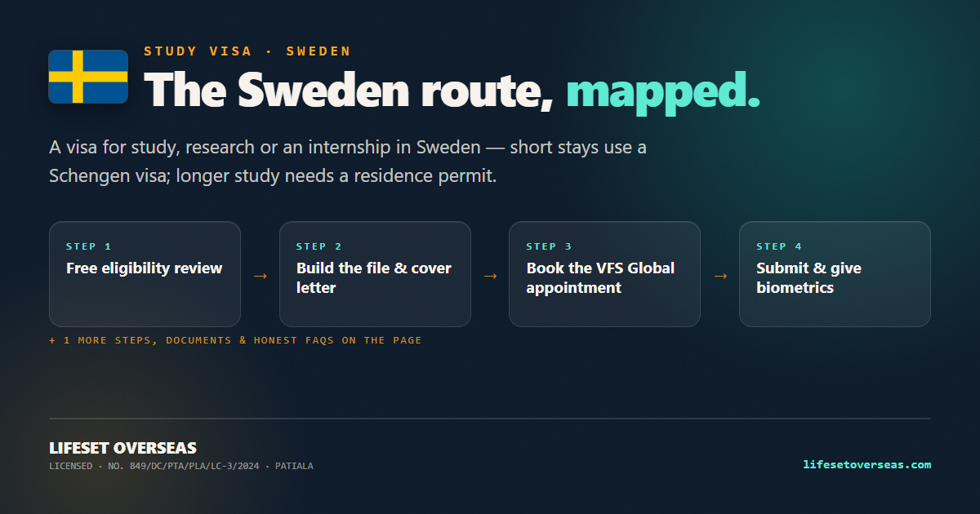The width and height of the screenshot is (980, 514).
Task: Click the 'Submit & give biometrics' step card
Action: pyautogui.click(x=835, y=274)
